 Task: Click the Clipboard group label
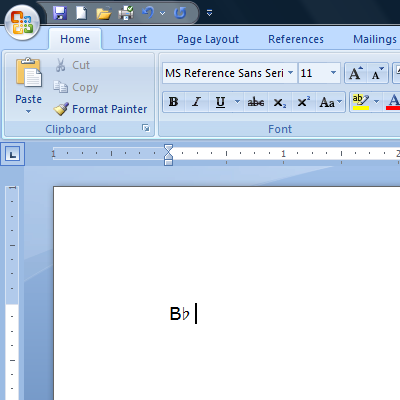(70, 129)
